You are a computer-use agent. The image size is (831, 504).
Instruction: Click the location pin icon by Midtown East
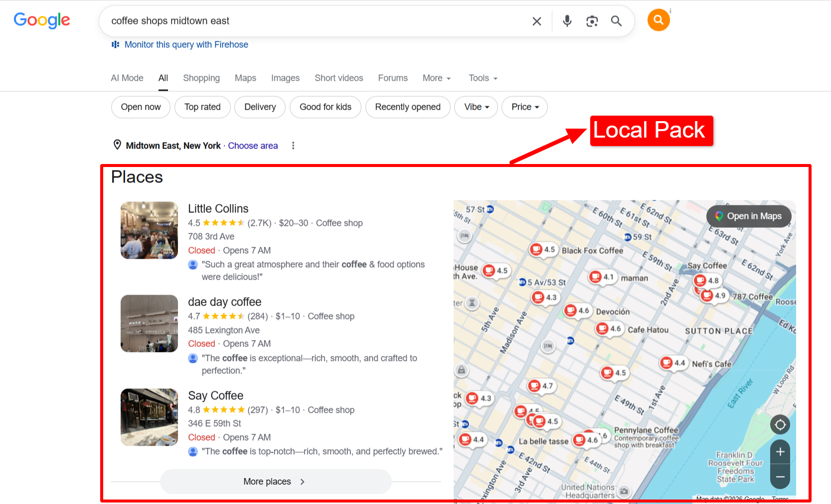117,145
